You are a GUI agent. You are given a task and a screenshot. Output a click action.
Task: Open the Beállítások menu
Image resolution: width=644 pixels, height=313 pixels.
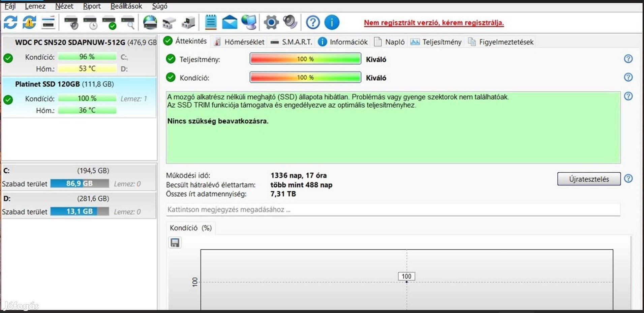coord(126,6)
